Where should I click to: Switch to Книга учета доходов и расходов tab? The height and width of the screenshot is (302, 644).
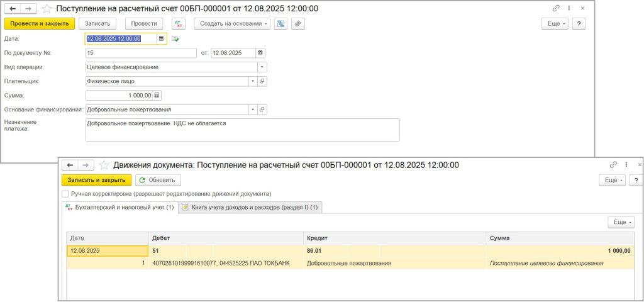(250, 207)
